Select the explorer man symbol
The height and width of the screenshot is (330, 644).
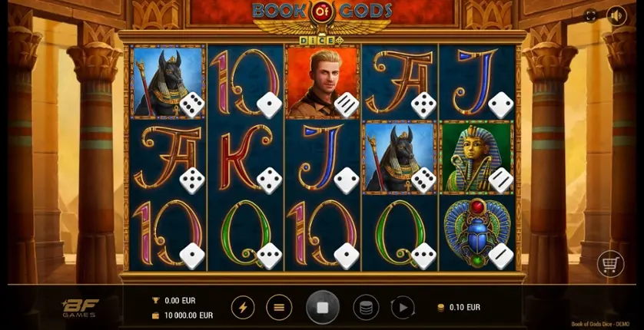(323, 81)
